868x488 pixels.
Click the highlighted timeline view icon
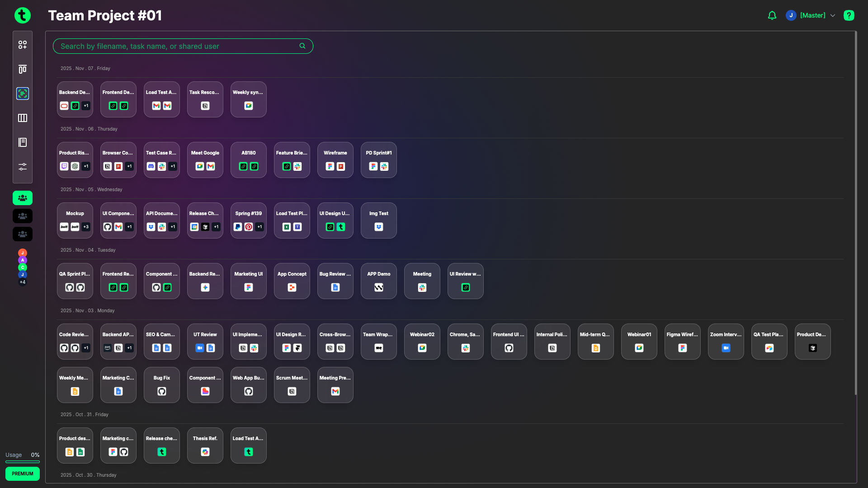23,94
